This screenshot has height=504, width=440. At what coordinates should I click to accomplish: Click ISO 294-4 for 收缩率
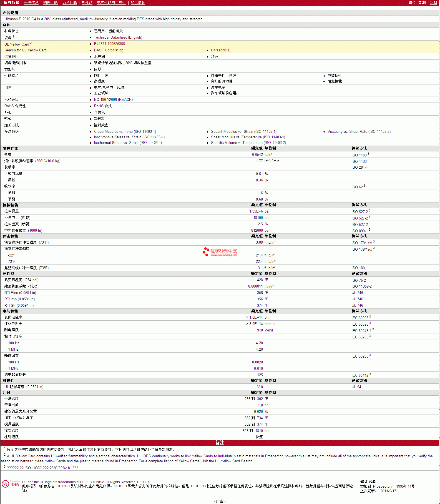pos(359,168)
